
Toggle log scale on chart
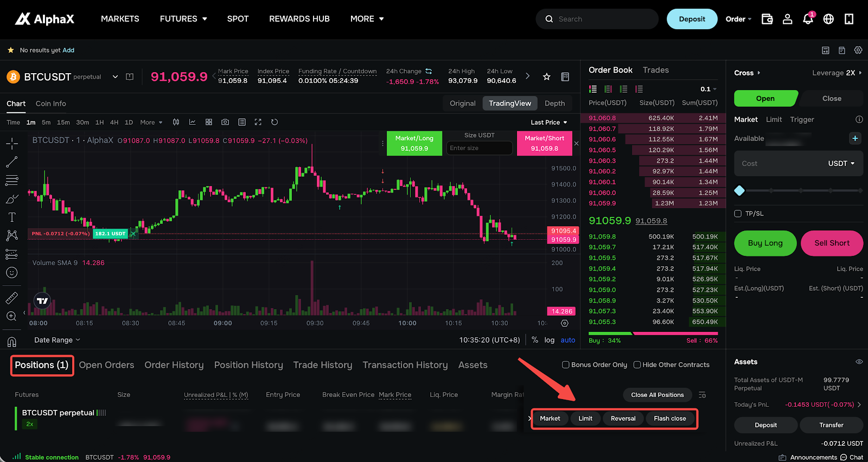[550, 340]
